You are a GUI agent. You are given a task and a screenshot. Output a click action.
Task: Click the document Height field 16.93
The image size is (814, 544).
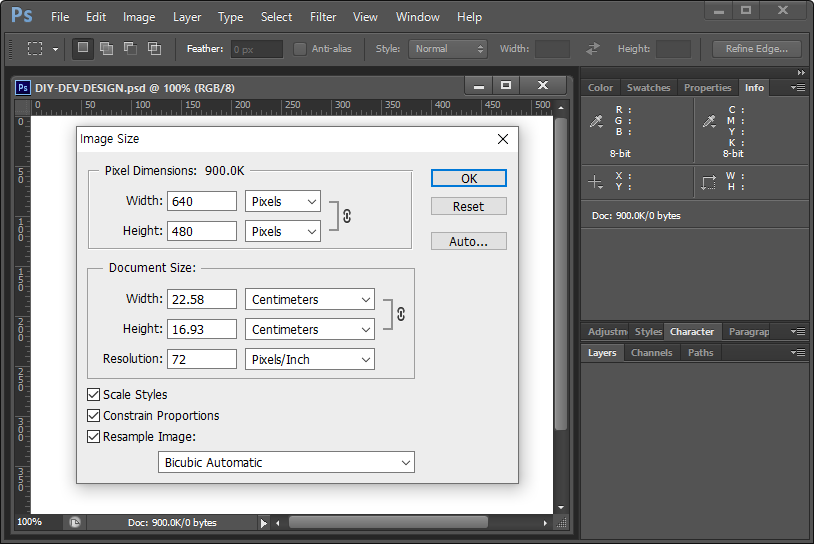tap(202, 329)
